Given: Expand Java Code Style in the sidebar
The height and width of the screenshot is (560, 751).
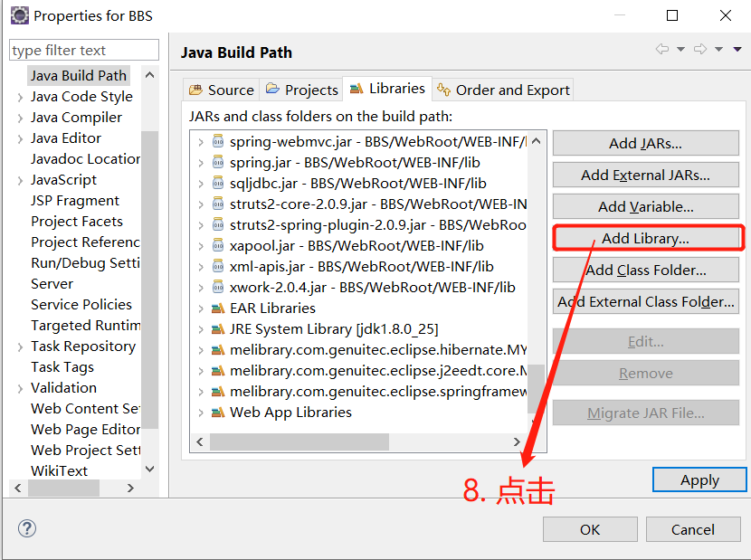Looking at the screenshot, I should tap(20, 97).
